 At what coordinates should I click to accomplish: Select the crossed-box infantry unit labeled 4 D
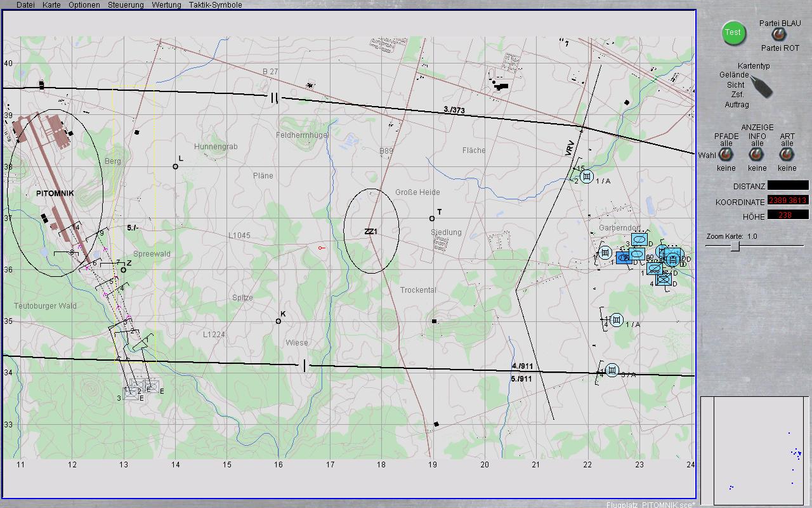(x=664, y=279)
